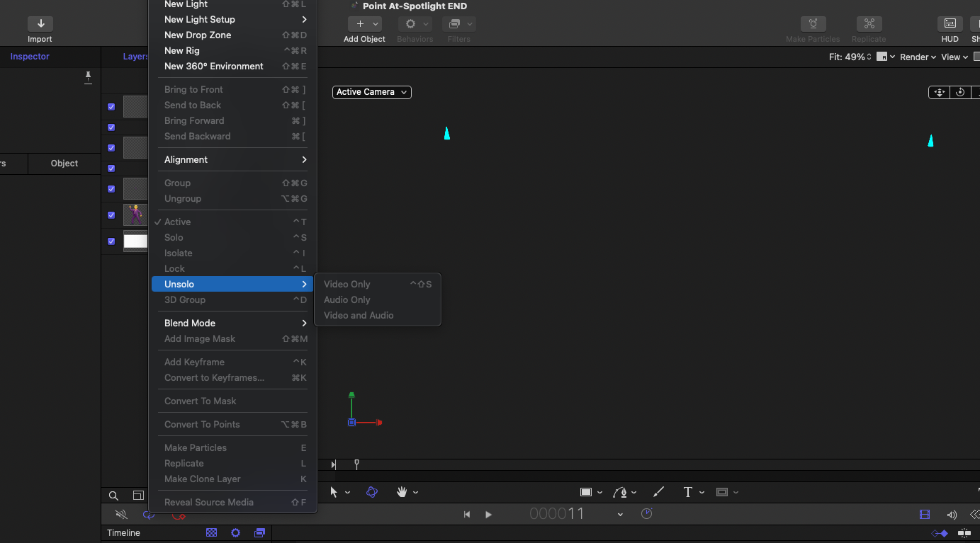This screenshot has height=543, width=980.
Task: Click the timecode field showing 000011
Action: point(557,514)
